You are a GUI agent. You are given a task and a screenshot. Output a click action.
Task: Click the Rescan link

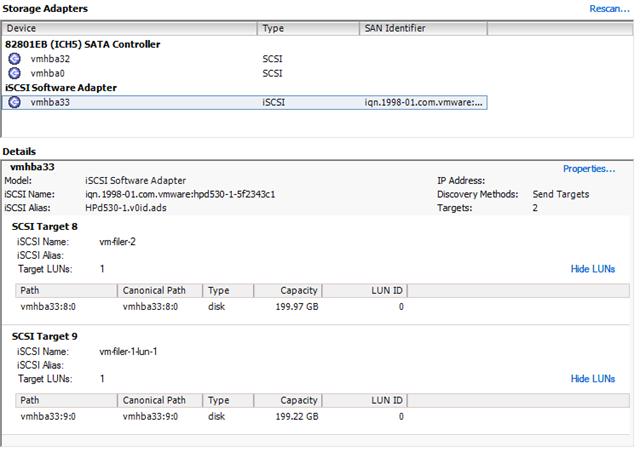click(610, 9)
